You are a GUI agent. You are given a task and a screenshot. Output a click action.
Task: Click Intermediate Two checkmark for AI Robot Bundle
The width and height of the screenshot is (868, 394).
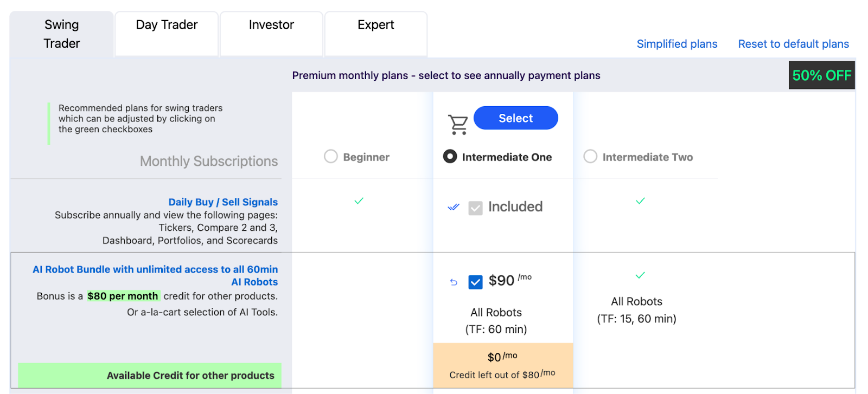point(640,275)
